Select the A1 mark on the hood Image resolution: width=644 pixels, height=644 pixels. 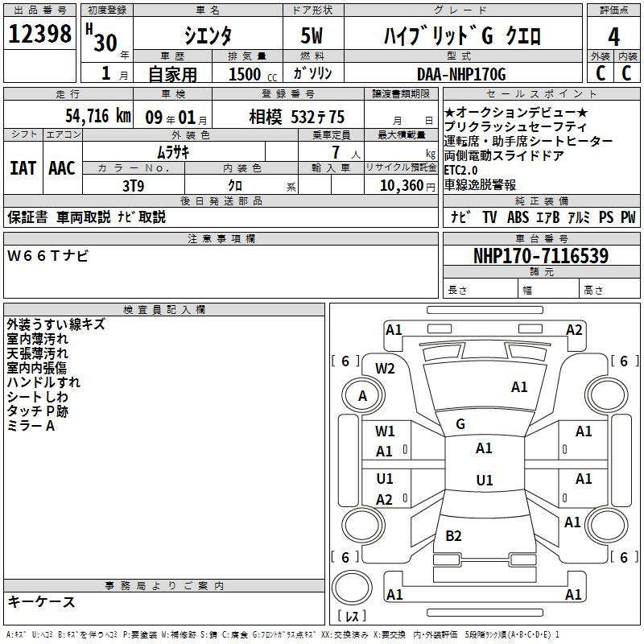pyautogui.click(x=519, y=387)
